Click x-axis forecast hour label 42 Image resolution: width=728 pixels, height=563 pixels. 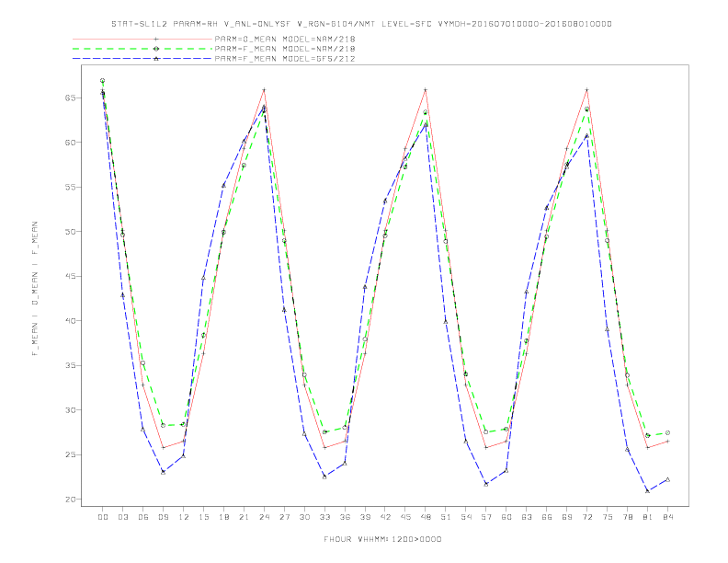click(x=385, y=517)
